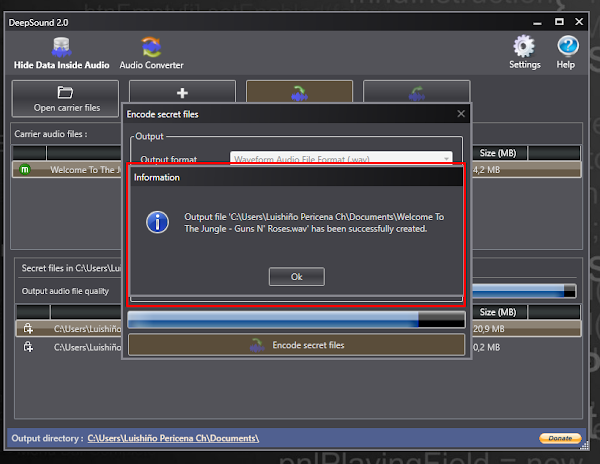Screen dimensions: 600x464
Task: Click carrier list Size (MB) column header
Action: coord(498,153)
